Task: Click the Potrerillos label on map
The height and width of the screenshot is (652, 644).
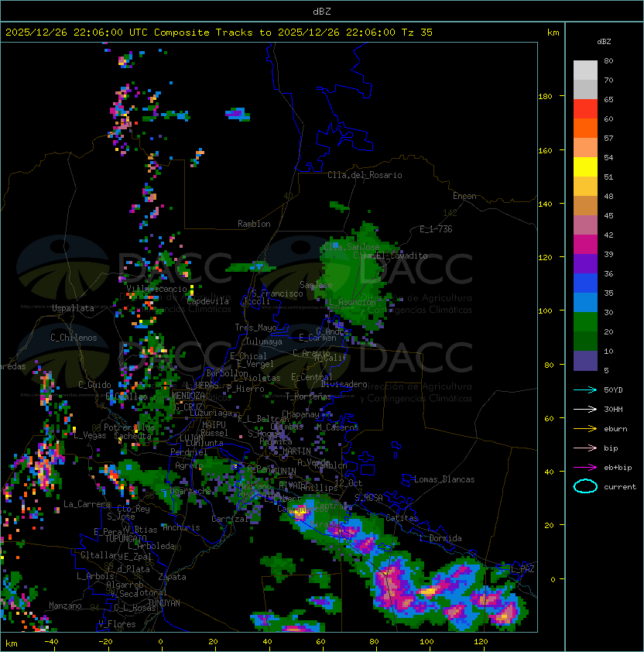Action: pos(129,427)
